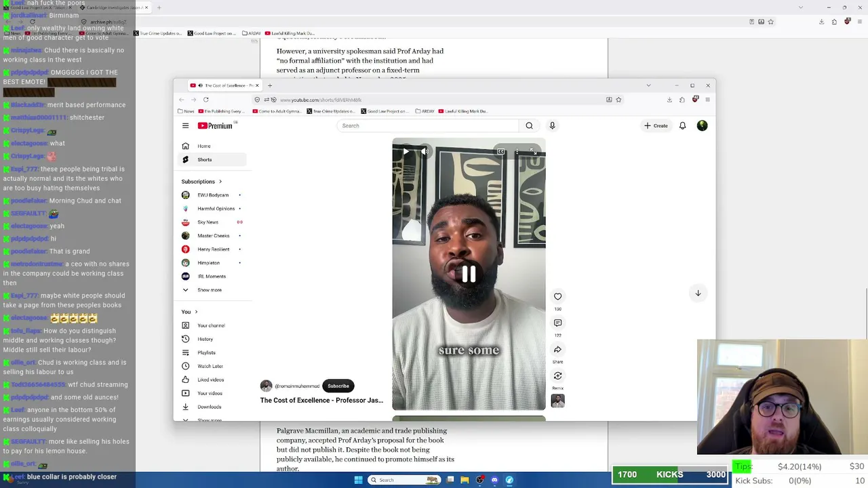Open downloads in the YouTube browser window
This screenshot has height=488, width=868.
[669, 100]
